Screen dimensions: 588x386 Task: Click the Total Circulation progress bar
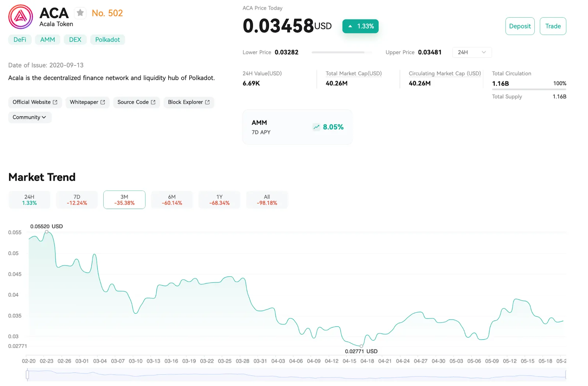529,89
